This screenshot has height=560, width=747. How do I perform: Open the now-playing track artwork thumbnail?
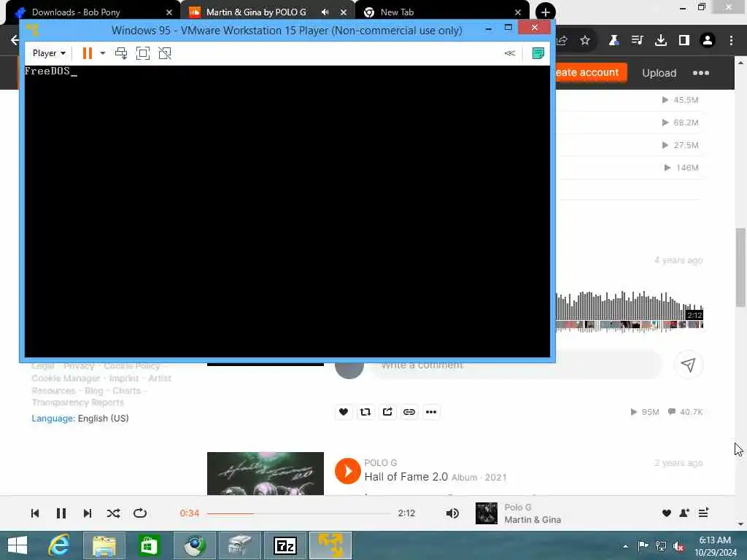pos(487,513)
